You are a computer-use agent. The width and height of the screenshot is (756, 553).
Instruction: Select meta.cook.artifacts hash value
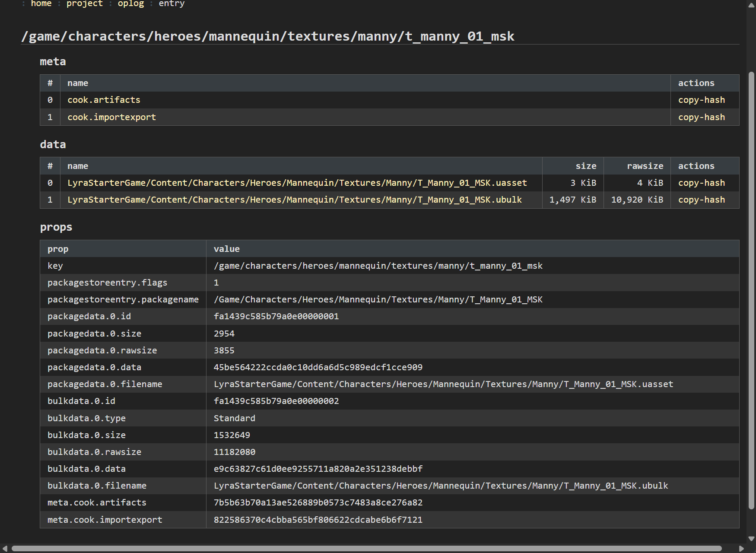[x=318, y=502]
